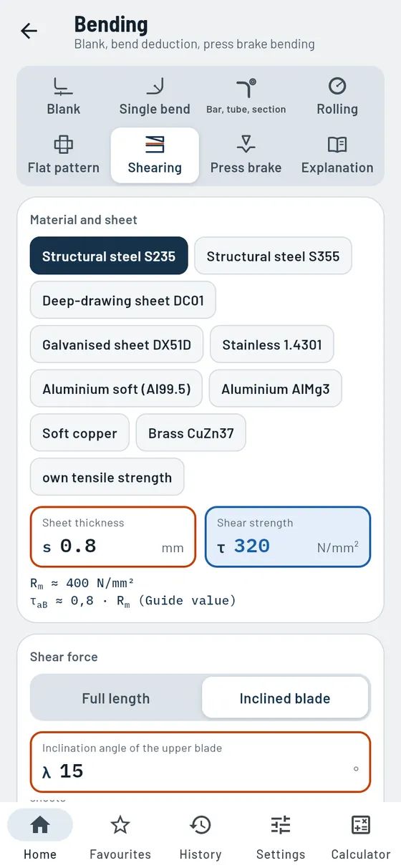
Task: Switch shear force to Full length
Action: point(116,698)
